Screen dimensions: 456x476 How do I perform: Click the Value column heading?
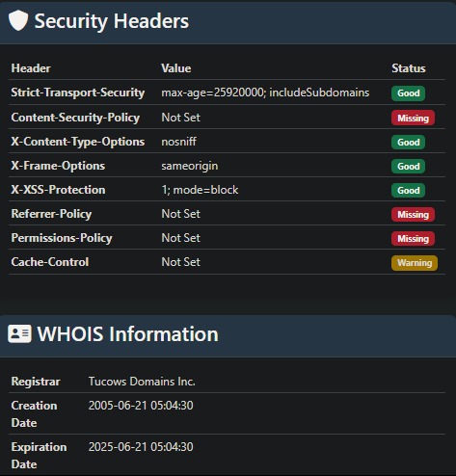pos(176,68)
